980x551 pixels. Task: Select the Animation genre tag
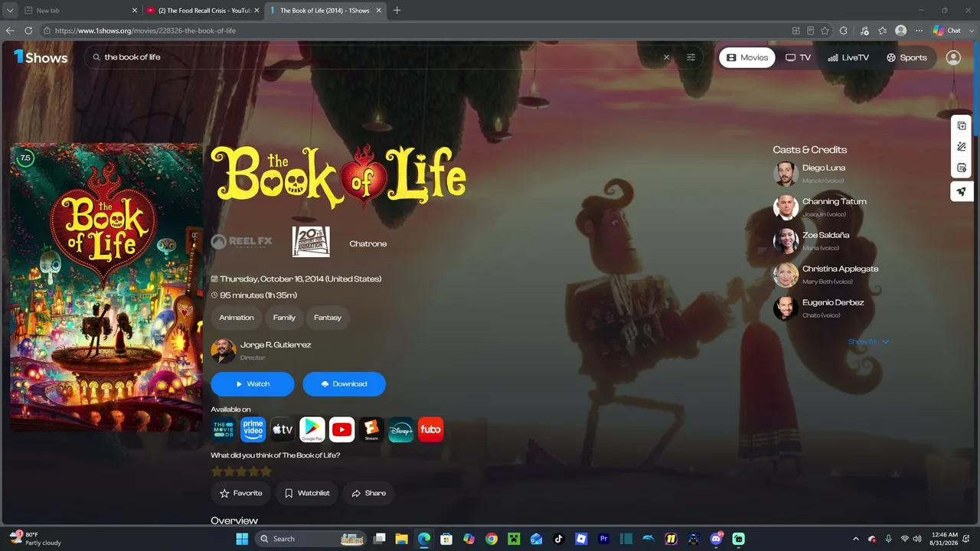coord(237,318)
